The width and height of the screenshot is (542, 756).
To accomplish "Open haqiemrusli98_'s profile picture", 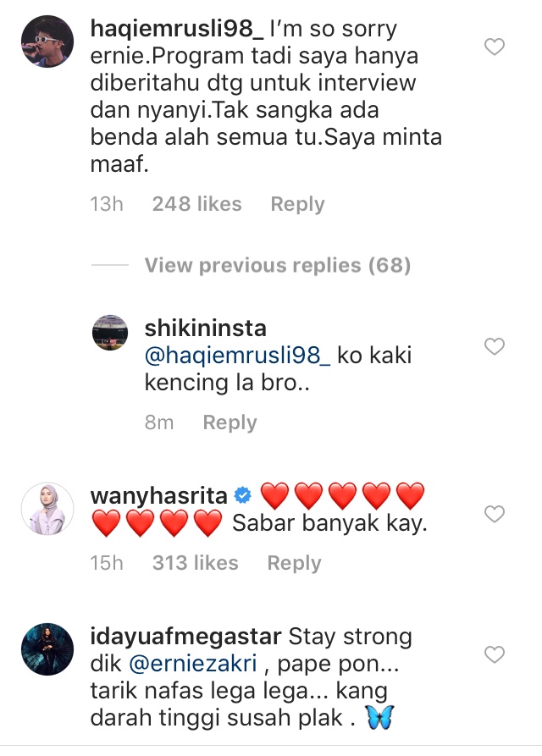I will click(x=47, y=41).
